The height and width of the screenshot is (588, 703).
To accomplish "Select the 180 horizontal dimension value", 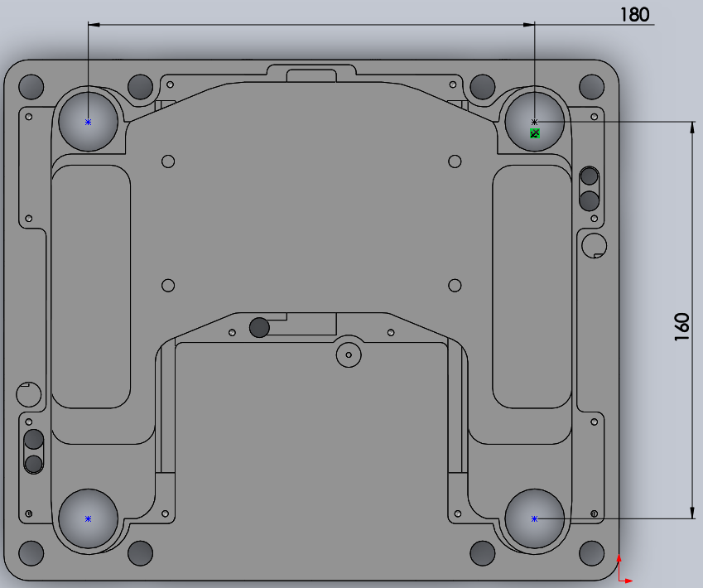I will (634, 15).
